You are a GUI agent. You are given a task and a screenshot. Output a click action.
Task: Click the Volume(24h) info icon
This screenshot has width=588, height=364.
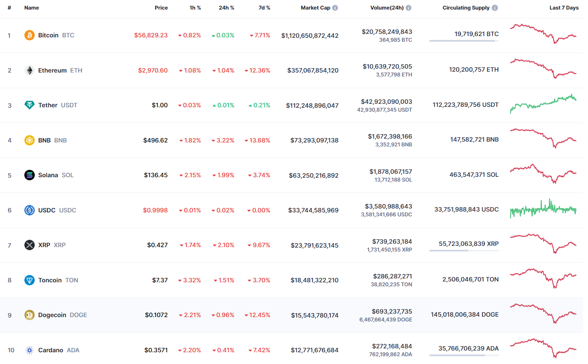point(409,8)
